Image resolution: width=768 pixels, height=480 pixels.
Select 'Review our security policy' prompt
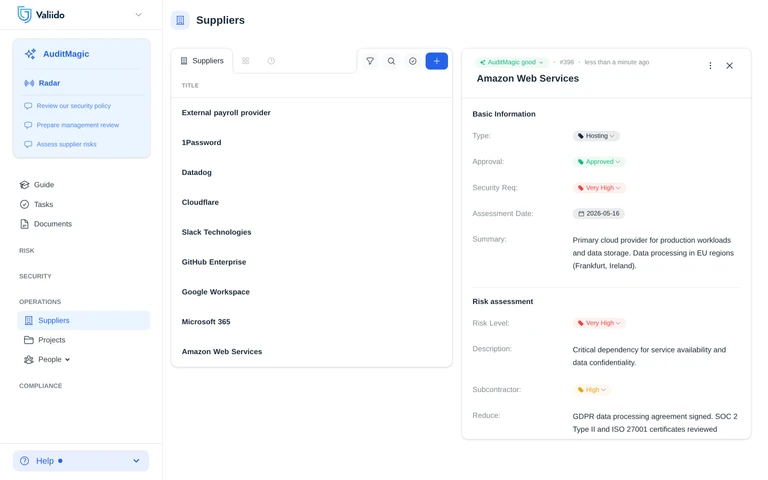coord(73,106)
